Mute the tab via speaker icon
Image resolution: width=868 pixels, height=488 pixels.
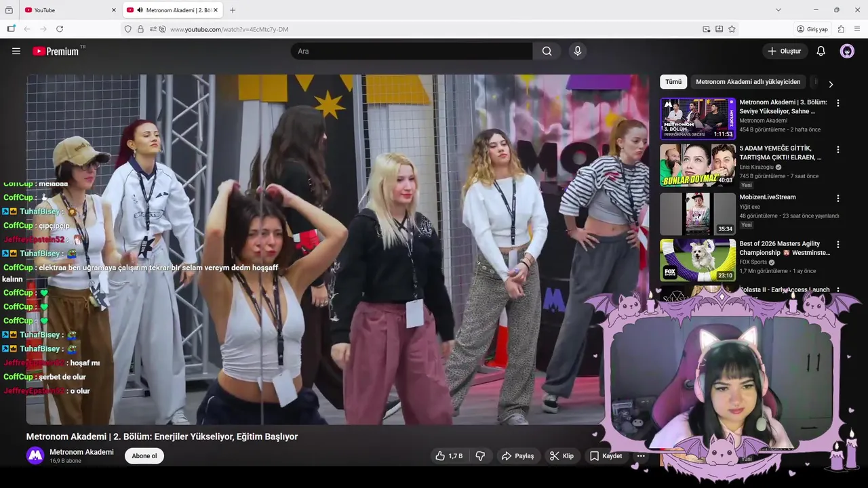[140, 10]
